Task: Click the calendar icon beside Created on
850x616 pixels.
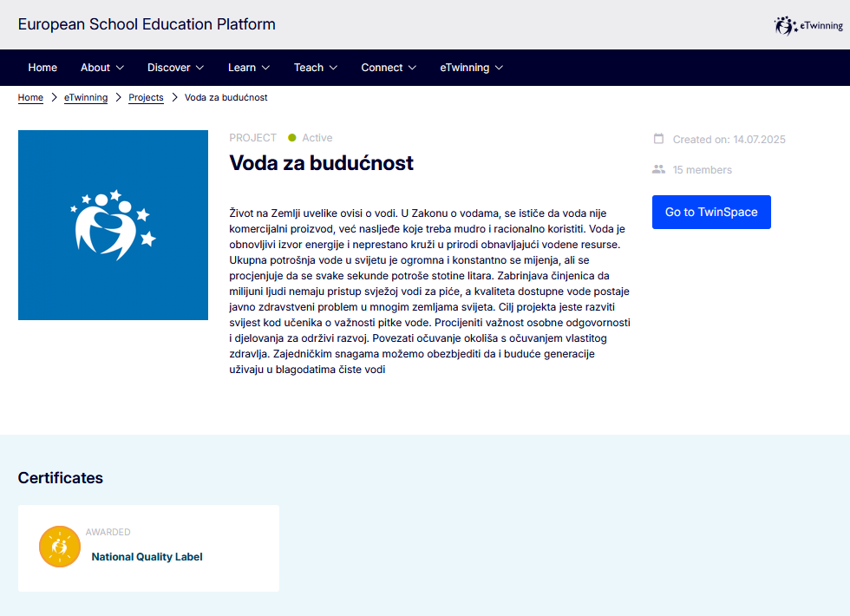Action: [x=658, y=139]
